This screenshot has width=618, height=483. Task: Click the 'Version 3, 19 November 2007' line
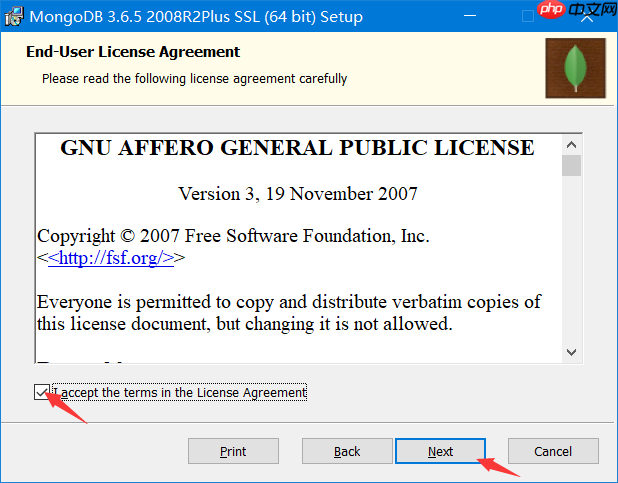click(x=298, y=194)
